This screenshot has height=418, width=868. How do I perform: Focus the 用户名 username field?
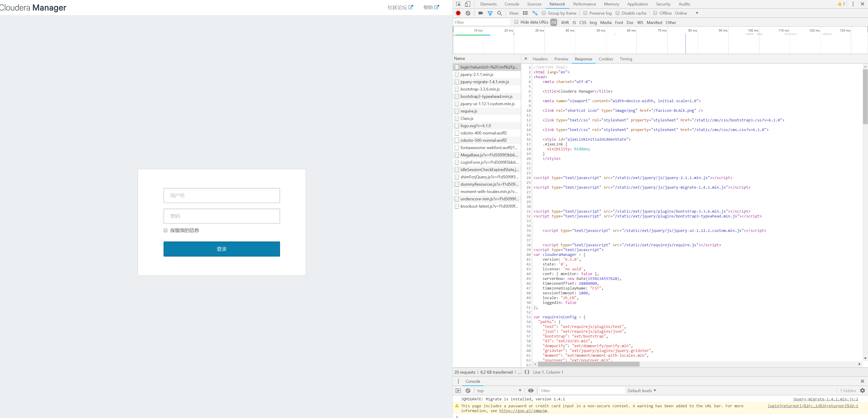[222, 195]
